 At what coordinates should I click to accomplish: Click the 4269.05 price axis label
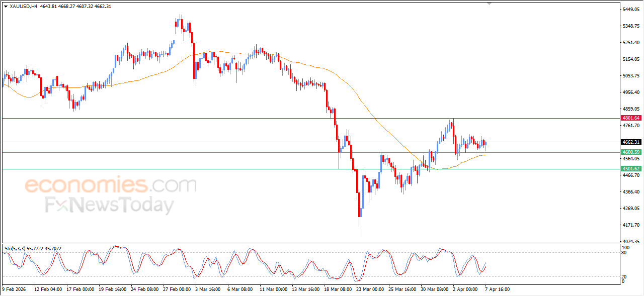(x=632, y=209)
